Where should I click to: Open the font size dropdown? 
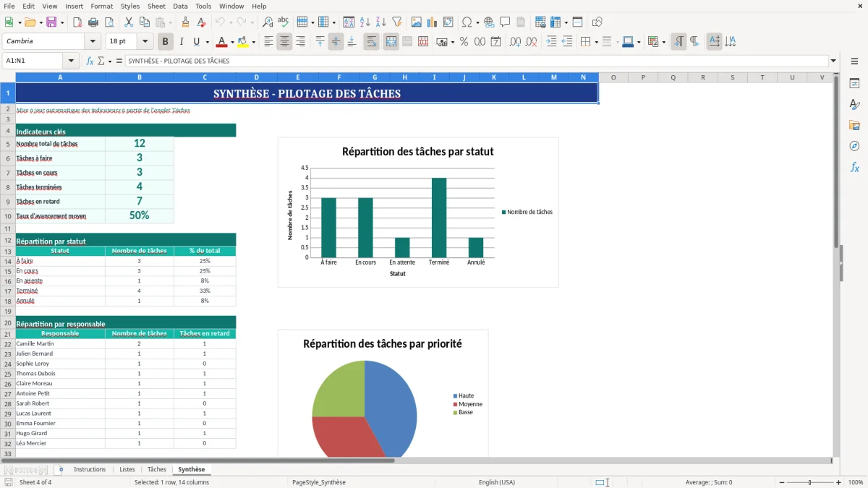[145, 42]
